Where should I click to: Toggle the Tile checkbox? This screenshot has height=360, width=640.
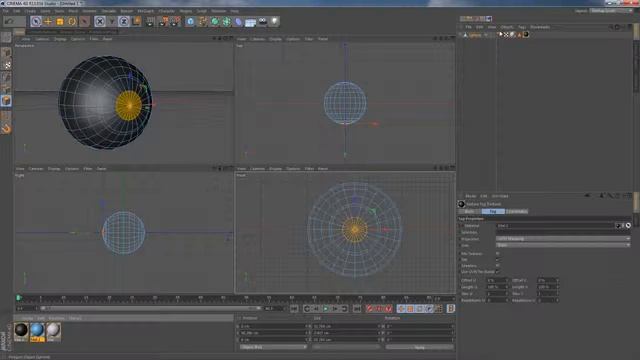[x=497, y=260]
